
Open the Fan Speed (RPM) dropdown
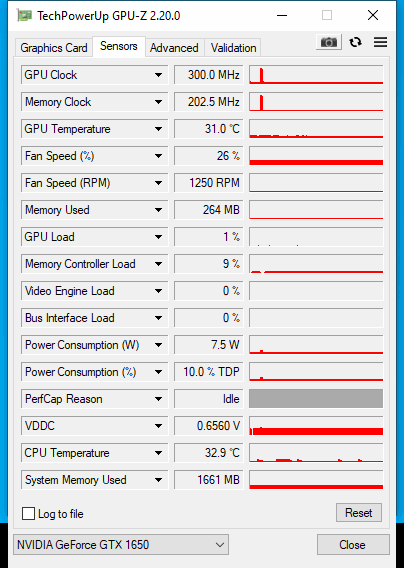[x=158, y=183]
